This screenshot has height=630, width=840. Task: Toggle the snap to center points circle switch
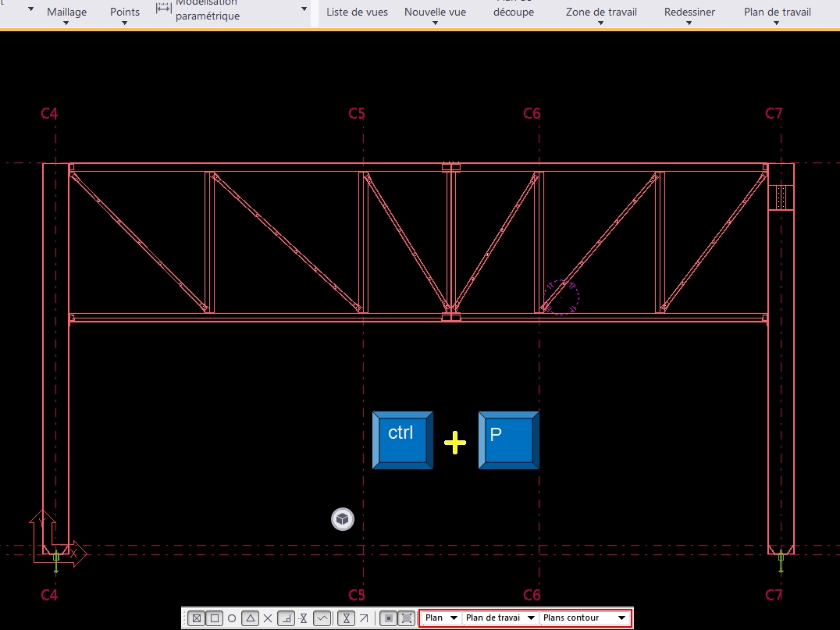232,618
